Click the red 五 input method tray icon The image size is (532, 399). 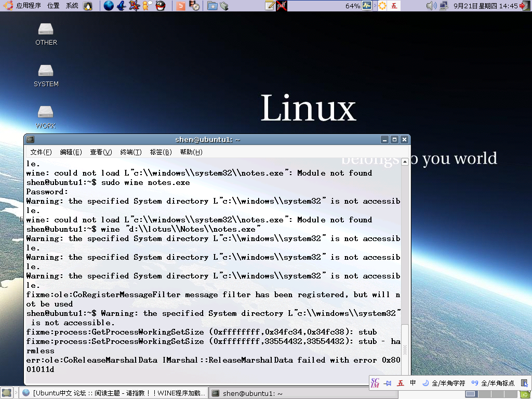(x=394, y=5)
